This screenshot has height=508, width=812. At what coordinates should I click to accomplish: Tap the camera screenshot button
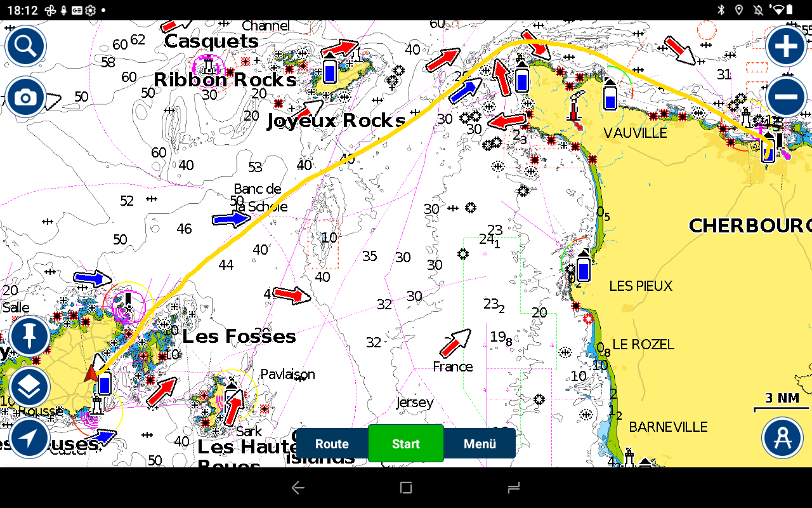pos(25,97)
